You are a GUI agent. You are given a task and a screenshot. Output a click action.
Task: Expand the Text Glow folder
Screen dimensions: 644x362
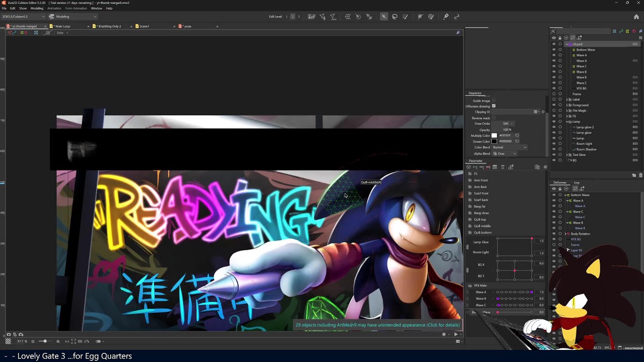[x=568, y=155]
